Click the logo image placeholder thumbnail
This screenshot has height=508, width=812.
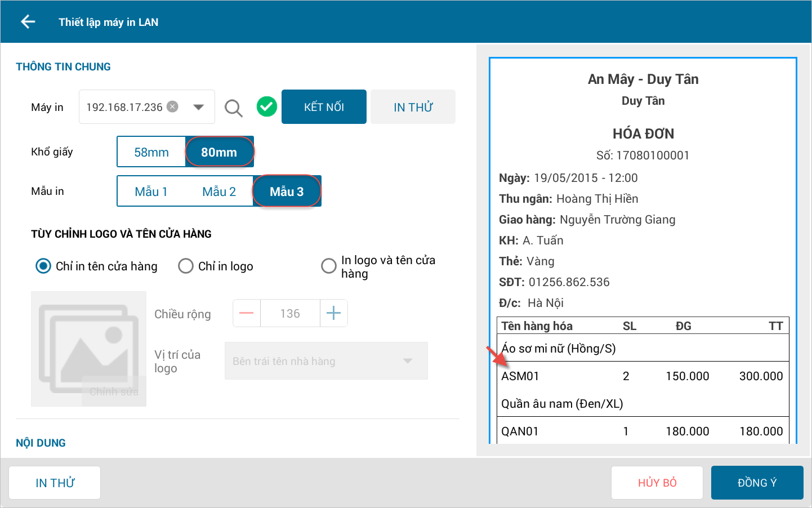pyautogui.click(x=88, y=349)
